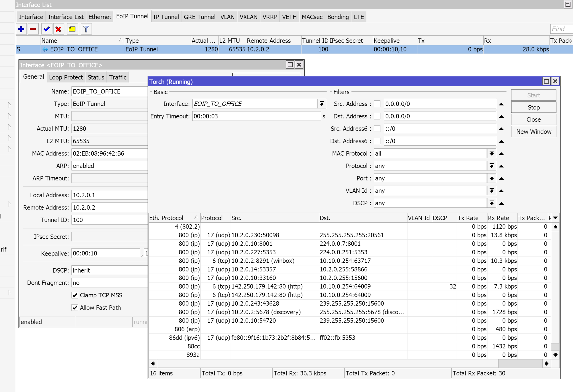Remove selected interface using minus icon
The height and width of the screenshot is (392, 573).
click(33, 29)
